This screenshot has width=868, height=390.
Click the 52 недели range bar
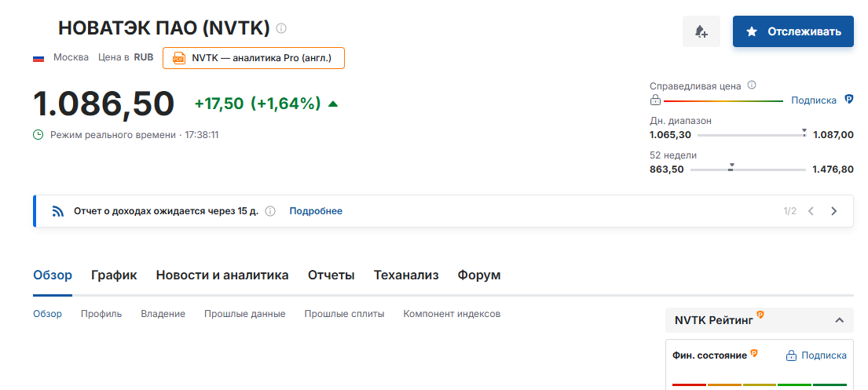(749, 169)
